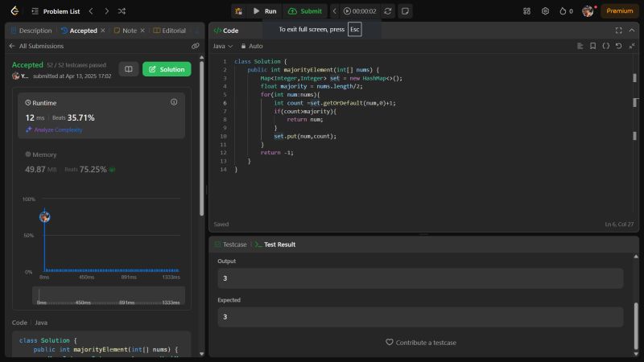Click the Premium button

pyautogui.click(x=619, y=10)
